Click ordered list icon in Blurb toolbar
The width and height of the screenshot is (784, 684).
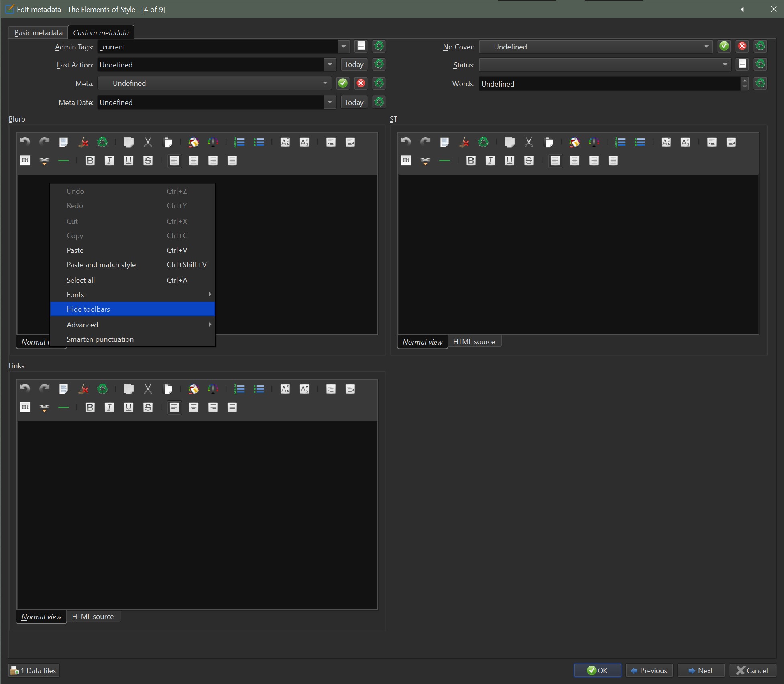click(x=240, y=142)
